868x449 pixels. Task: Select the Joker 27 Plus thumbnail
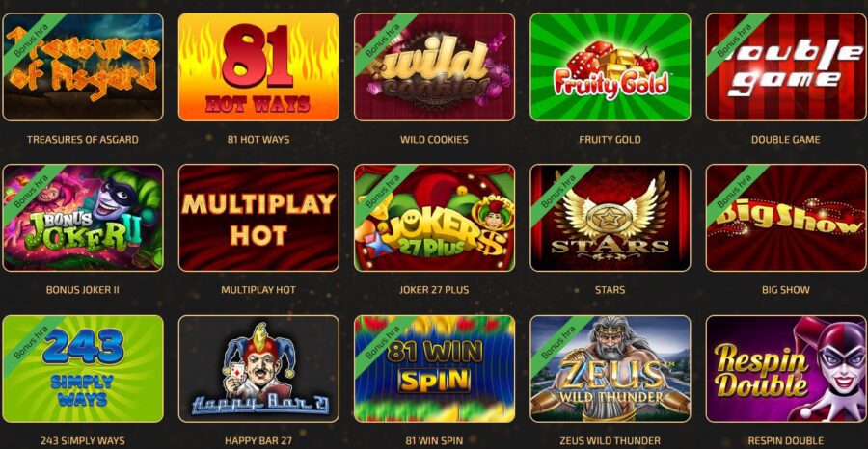point(435,218)
